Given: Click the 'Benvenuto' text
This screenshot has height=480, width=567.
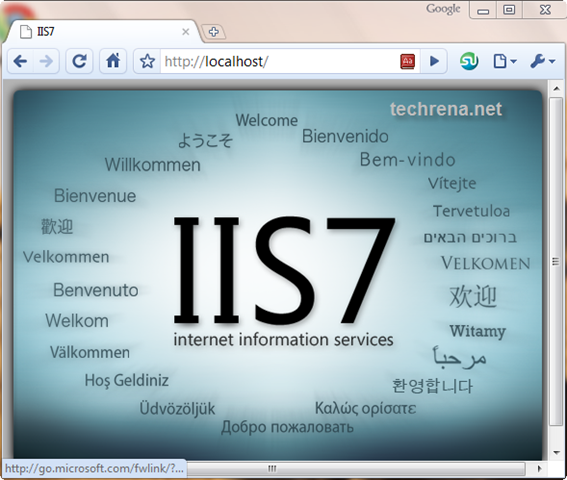Looking at the screenshot, I should pyautogui.click(x=96, y=290).
